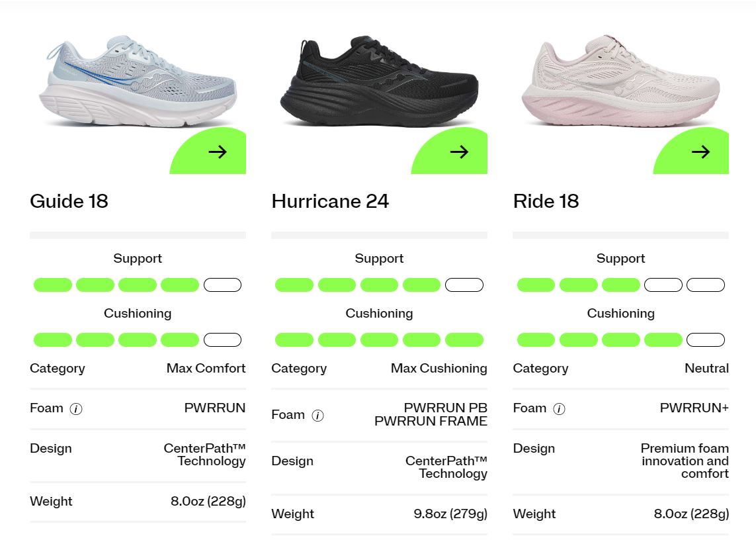The height and width of the screenshot is (544, 756).
Task: Click the PWRRUN PB foam value
Action: [x=446, y=408]
